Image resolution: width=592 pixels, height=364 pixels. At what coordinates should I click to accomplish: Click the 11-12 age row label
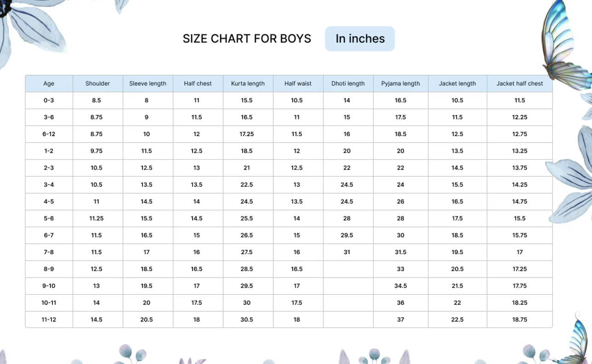(x=49, y=319)
